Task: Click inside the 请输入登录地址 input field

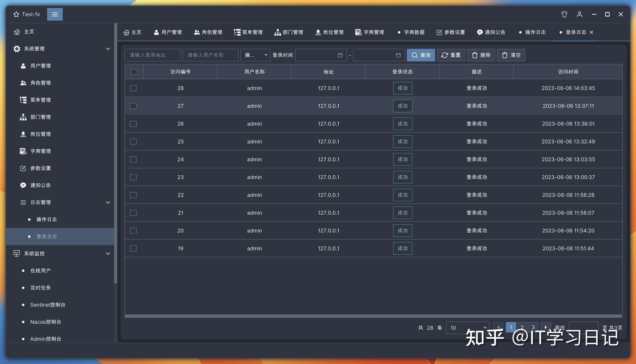Action: pyautogui.click(x=153, y=55)
